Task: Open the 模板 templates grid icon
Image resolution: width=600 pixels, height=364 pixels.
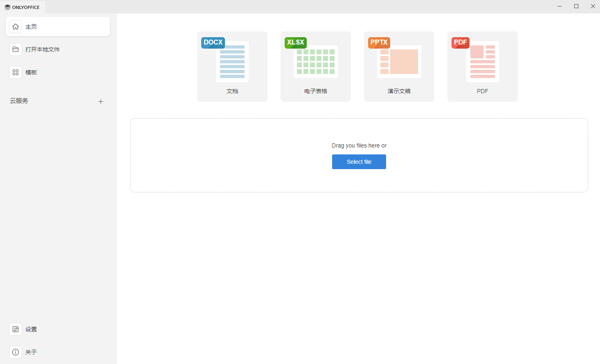Action: [x=16, y=72]
